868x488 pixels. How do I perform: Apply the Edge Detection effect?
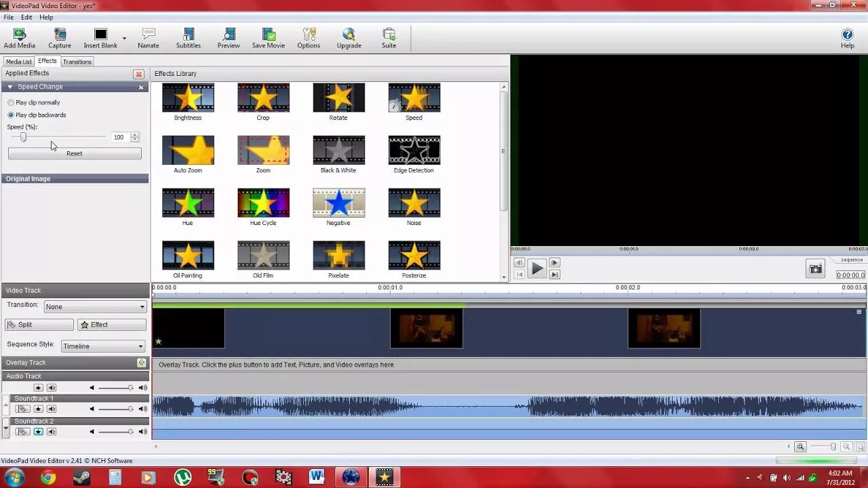[414, 155]
